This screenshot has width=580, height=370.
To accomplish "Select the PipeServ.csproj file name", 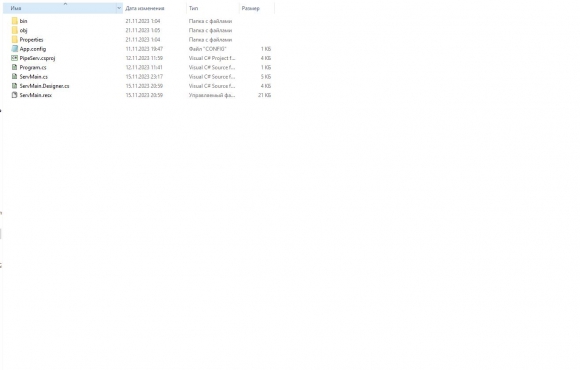I will click(37, 58).
